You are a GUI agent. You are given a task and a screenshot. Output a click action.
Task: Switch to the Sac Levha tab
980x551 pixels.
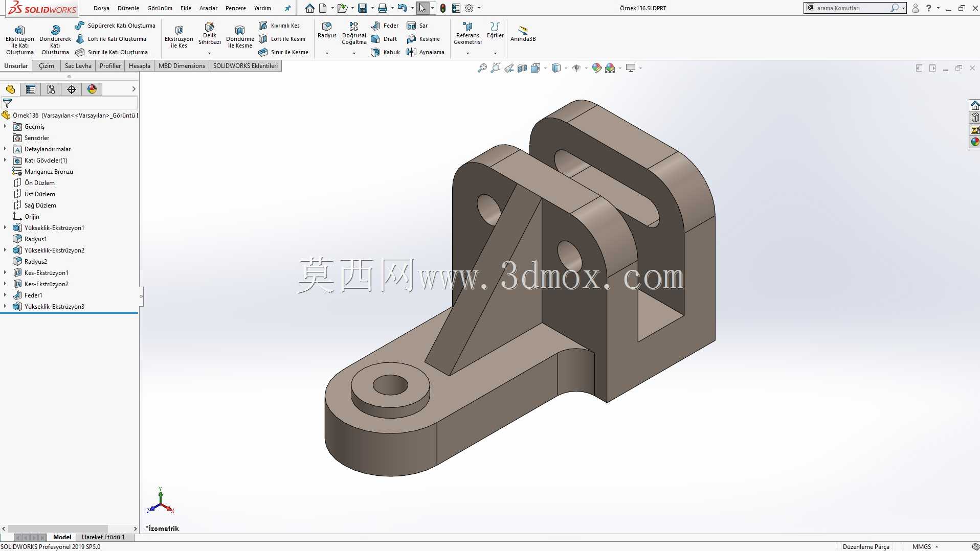point(78,66)
